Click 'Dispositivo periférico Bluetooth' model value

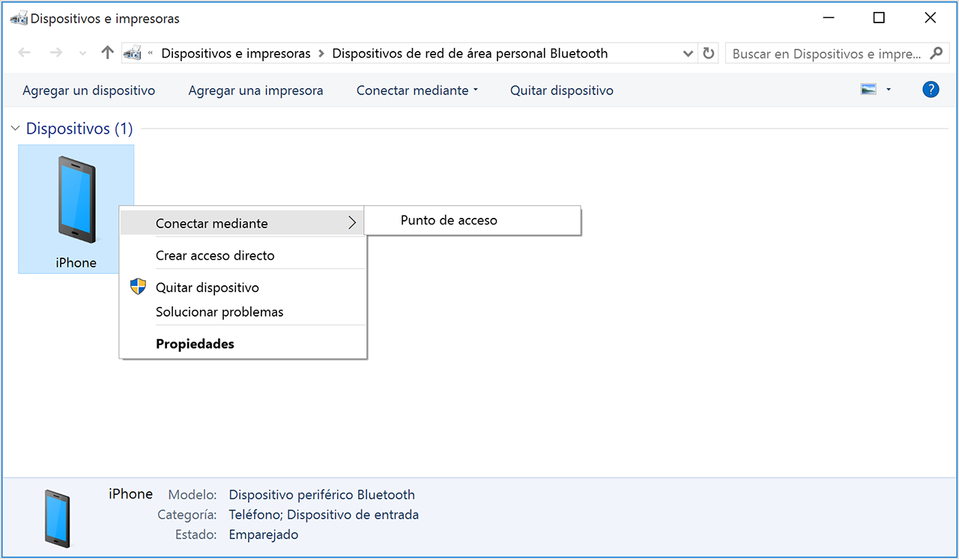pos(322,495)
